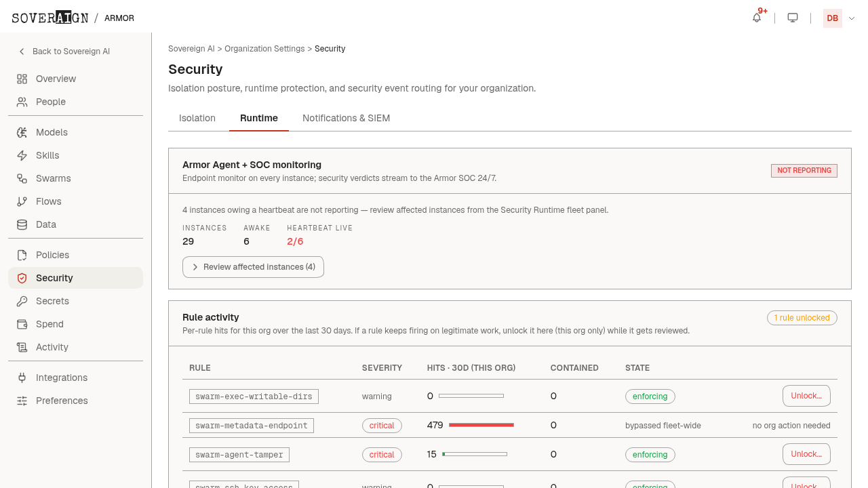
Task: Go back via the Back arrow icon
Action: [22, 52]
